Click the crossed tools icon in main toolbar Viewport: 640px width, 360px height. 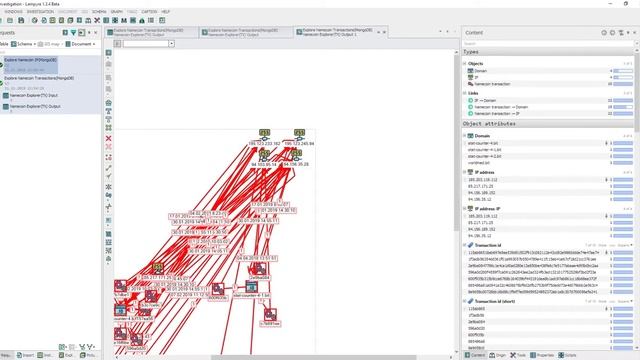[97, 20]
